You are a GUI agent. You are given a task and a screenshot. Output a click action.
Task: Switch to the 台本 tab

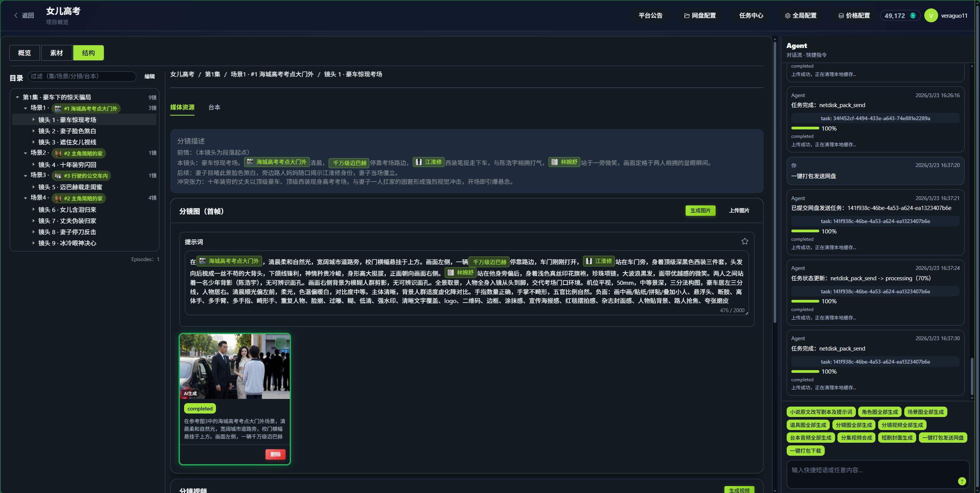214,108
